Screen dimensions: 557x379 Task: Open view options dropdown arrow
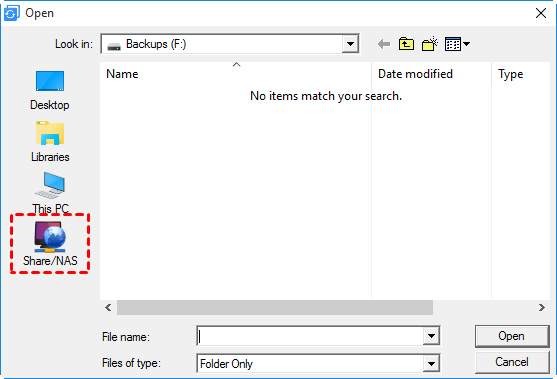pos(466,44)
